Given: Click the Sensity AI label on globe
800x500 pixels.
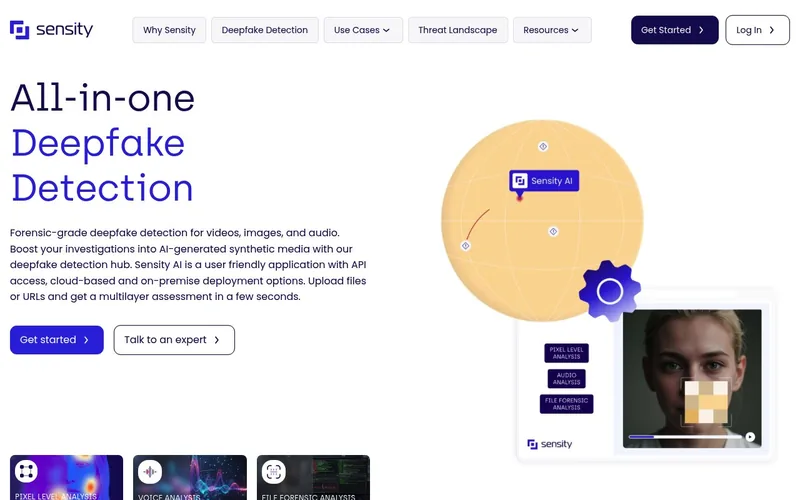Looking at the screenshot, I should pos(544,181).
